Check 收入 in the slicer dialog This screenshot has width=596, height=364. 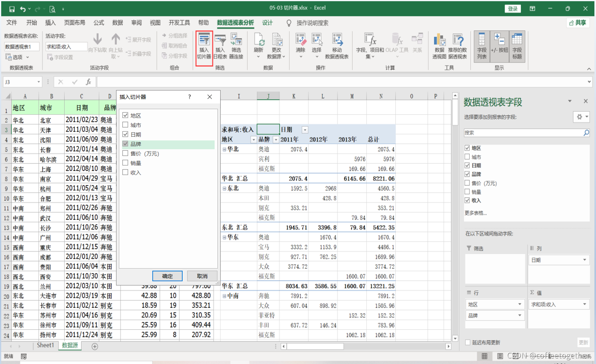[x=125, y=173]
